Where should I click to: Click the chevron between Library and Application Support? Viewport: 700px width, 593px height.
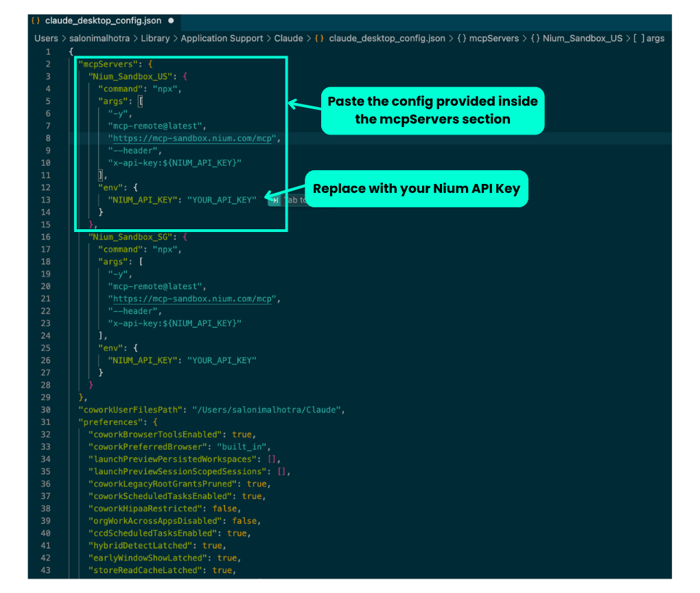(x=176, y=38)
